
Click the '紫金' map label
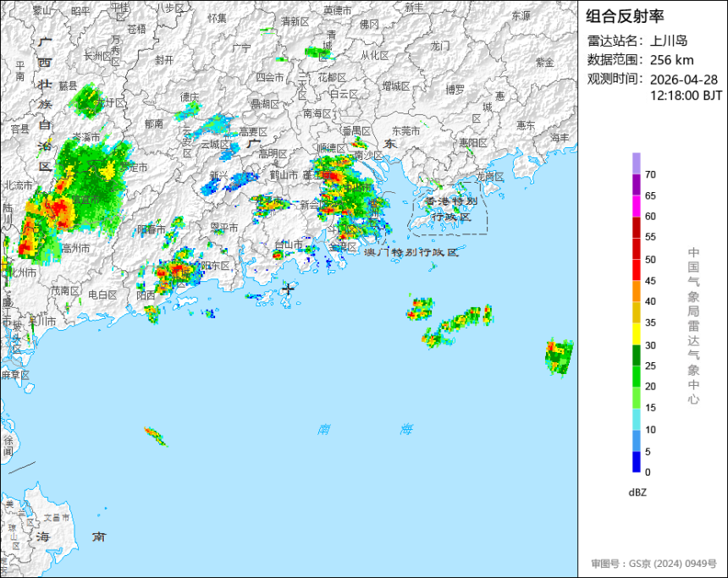[545, 63]
